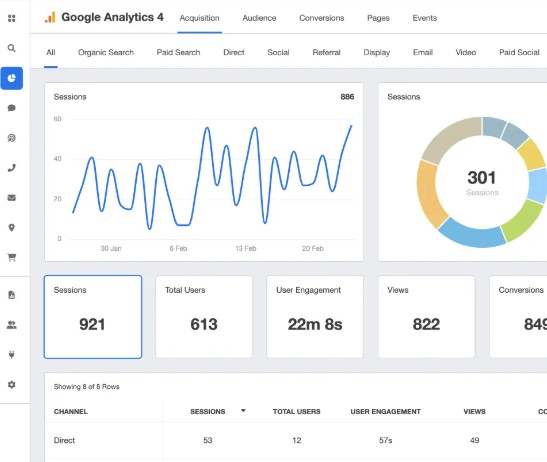Image resolution: width=547 pixels, height=462 pixels.
Task: Select the Paid Search channel tab
Action: [x=178, y=52]
